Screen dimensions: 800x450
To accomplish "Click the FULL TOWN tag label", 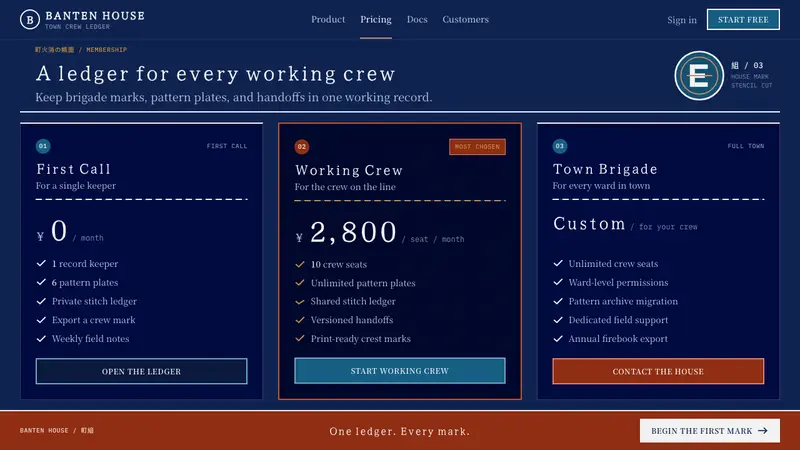I will 746,146.
